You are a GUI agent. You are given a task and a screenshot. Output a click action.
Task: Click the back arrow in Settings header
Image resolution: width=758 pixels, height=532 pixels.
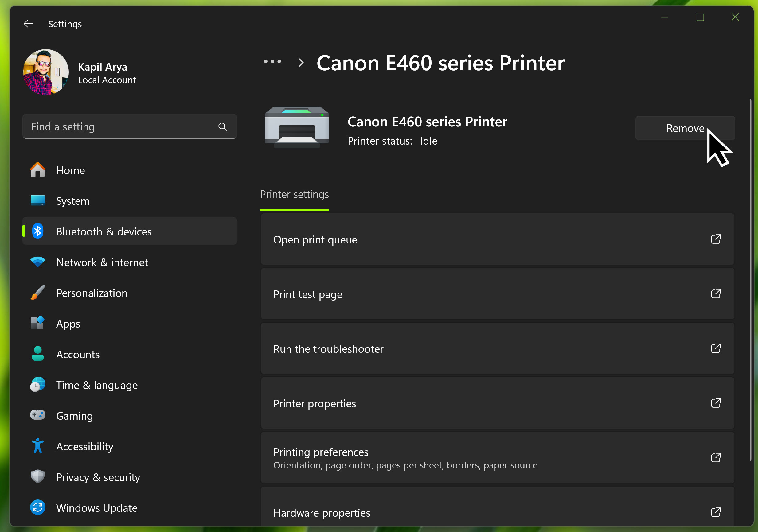[28, 24]
